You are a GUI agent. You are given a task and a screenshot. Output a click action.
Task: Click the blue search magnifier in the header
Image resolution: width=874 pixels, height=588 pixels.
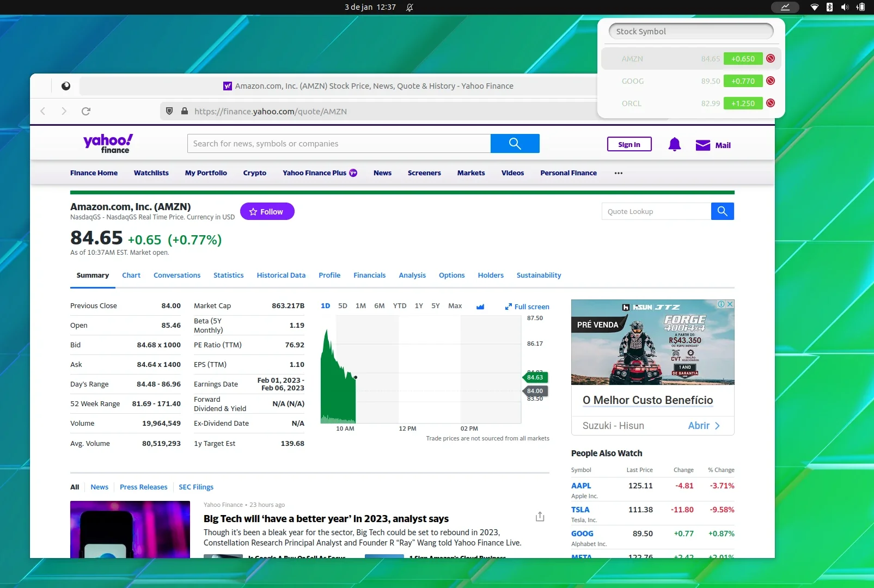(x=515, y=144)
